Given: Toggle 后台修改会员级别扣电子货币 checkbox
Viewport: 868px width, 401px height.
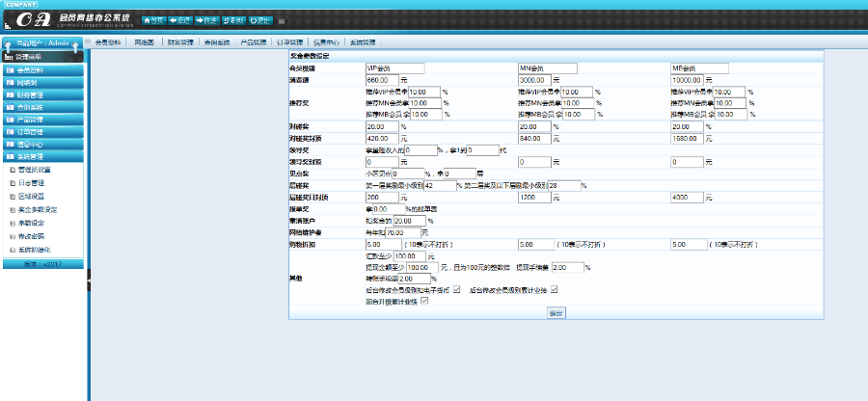Looking at the screenshot, I should pyautogui.click(x=457, y=289).
